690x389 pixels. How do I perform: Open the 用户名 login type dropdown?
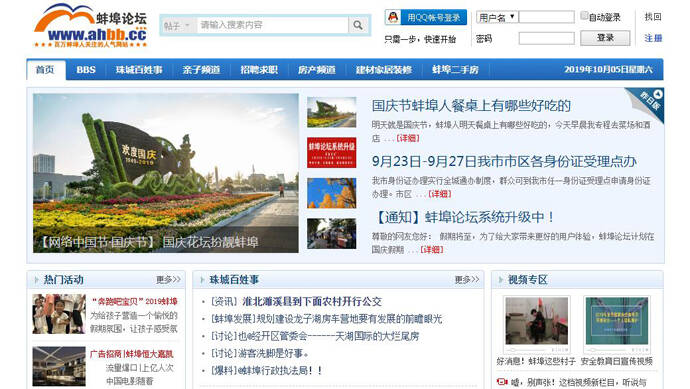[x=496, y=17]
